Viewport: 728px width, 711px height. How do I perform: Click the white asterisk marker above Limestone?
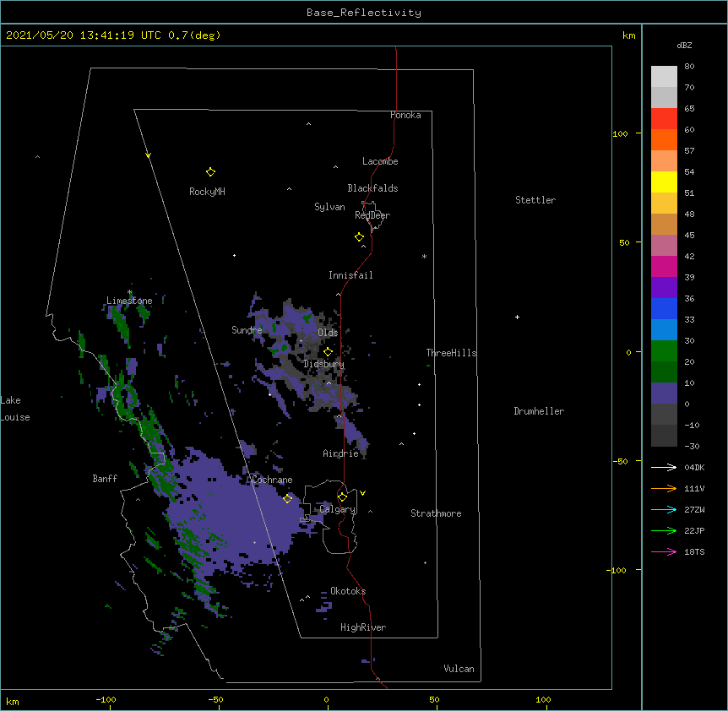pos(129,292)
